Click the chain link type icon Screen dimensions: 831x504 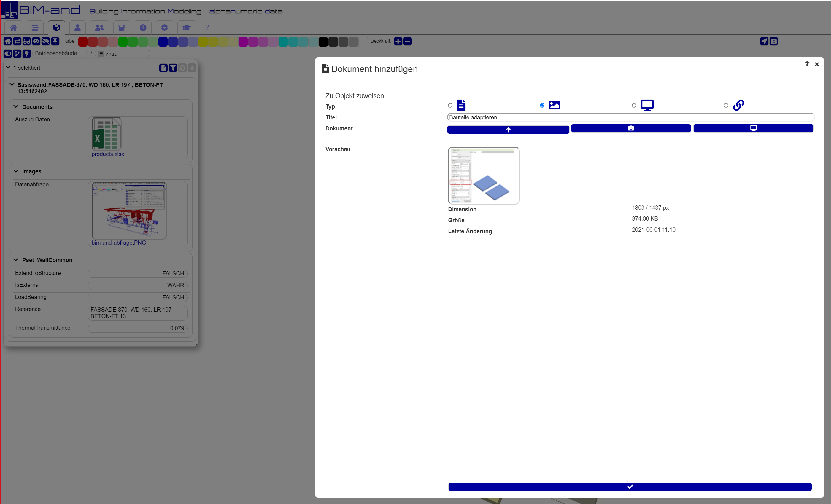[739, 105]
